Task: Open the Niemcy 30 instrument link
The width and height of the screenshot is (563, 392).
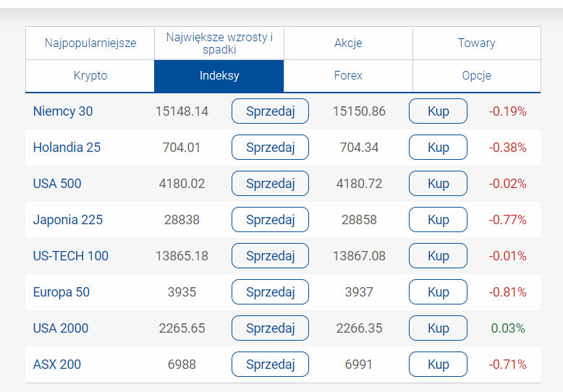Action: tap(63, 111)
